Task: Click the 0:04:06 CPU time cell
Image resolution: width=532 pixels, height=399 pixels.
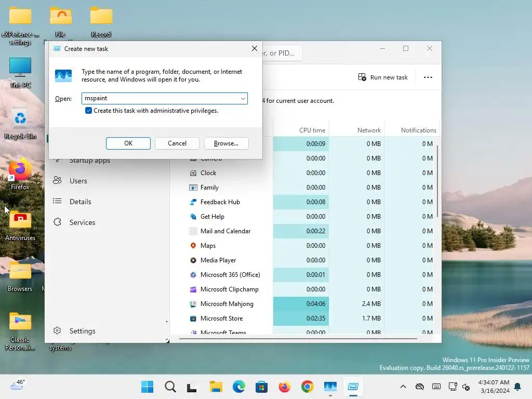Action: tap(301, 304)
